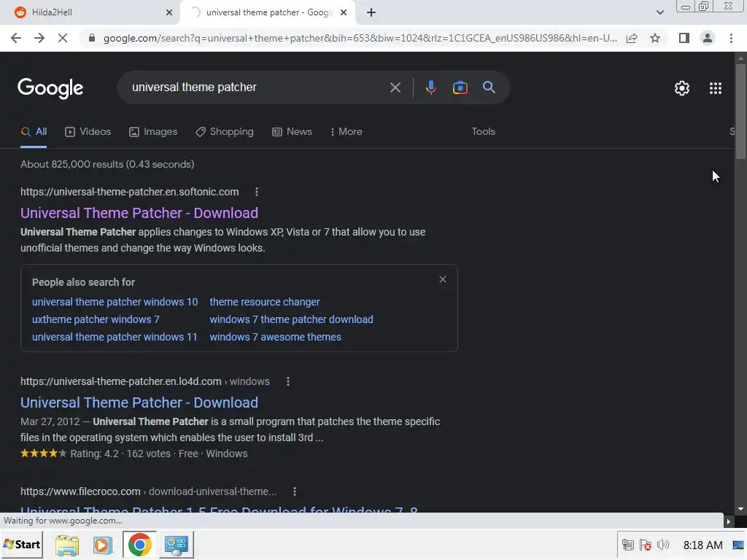
Task: Open lo4d result options menu
Action: click(x=287, y=381)
